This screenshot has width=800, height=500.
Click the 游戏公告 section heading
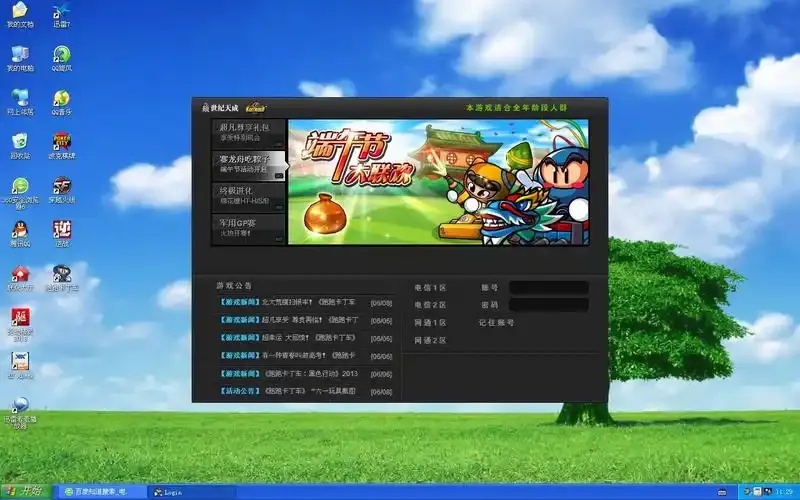pyautogui.click(x=234, y=286)
